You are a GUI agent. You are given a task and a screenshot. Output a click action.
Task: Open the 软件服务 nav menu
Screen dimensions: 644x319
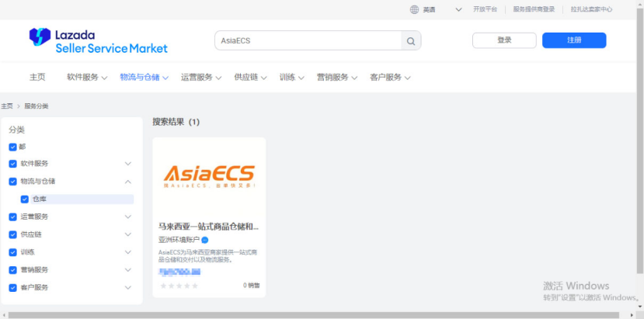(87, 77)
